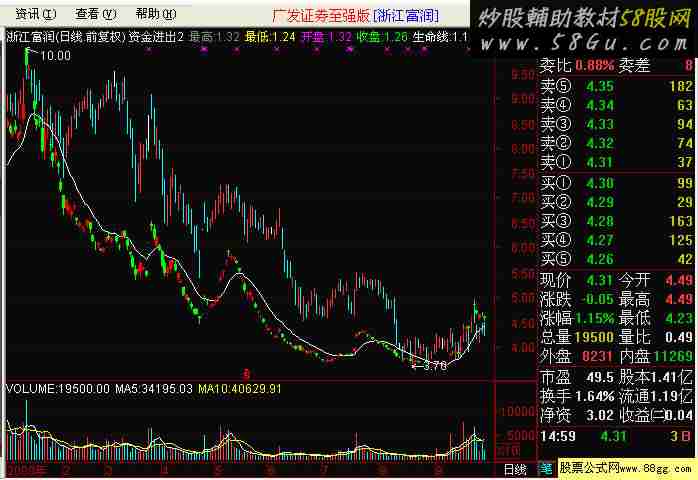Select the 卖② ask row at 4.32
The width and height of the screenshot is (698, 480).
tap(617, 143)
